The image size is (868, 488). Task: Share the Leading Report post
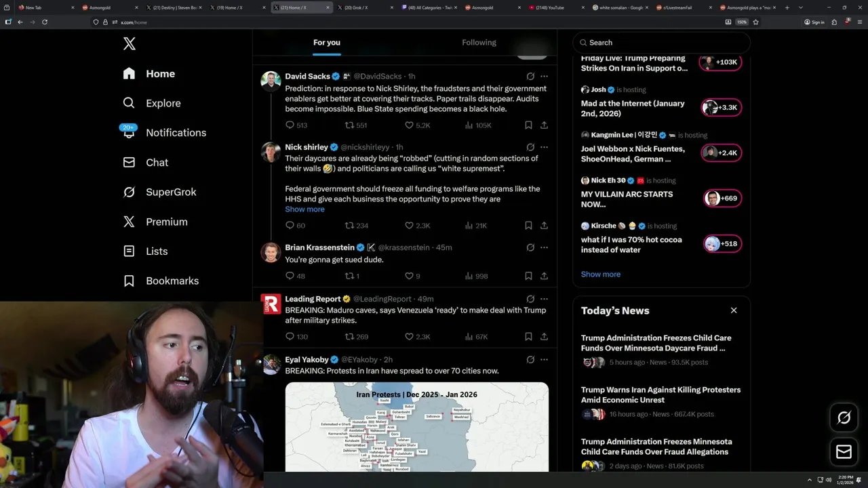544,337
